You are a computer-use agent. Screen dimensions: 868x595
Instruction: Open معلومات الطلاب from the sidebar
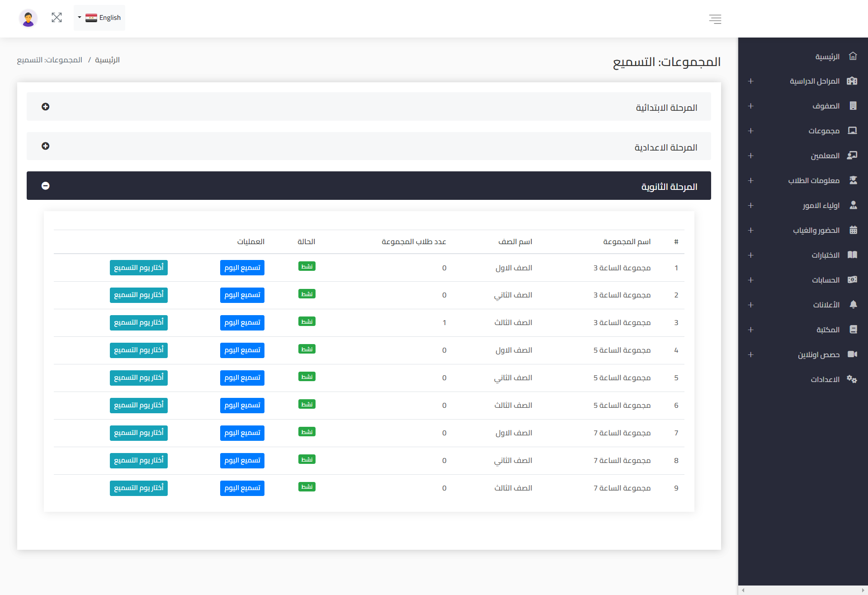pos(854,180)
